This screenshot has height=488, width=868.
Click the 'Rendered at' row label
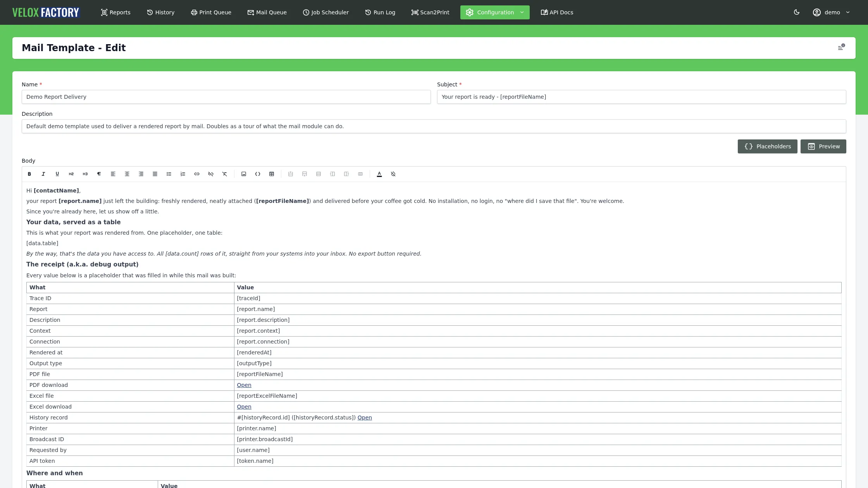[x=46, y=352]
